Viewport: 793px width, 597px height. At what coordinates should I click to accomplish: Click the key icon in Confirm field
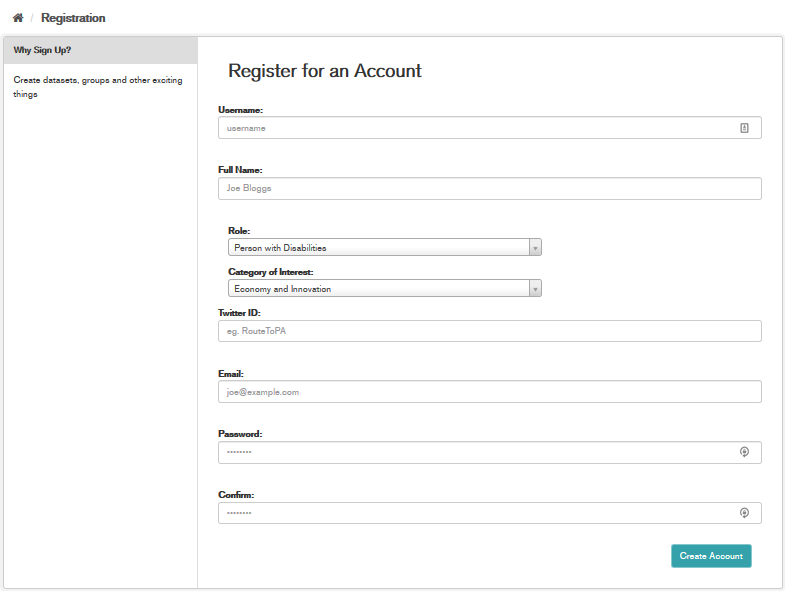coord(744,513)
